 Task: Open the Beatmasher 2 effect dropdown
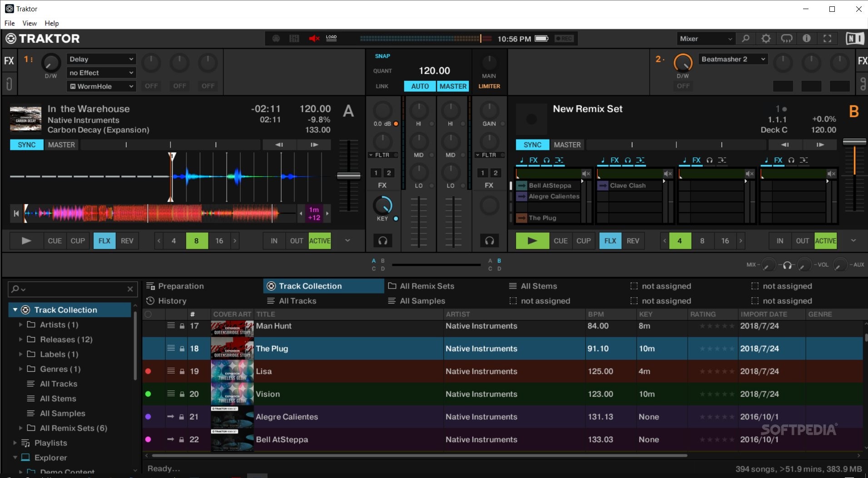pyautogui.click(x=733, y=59)
